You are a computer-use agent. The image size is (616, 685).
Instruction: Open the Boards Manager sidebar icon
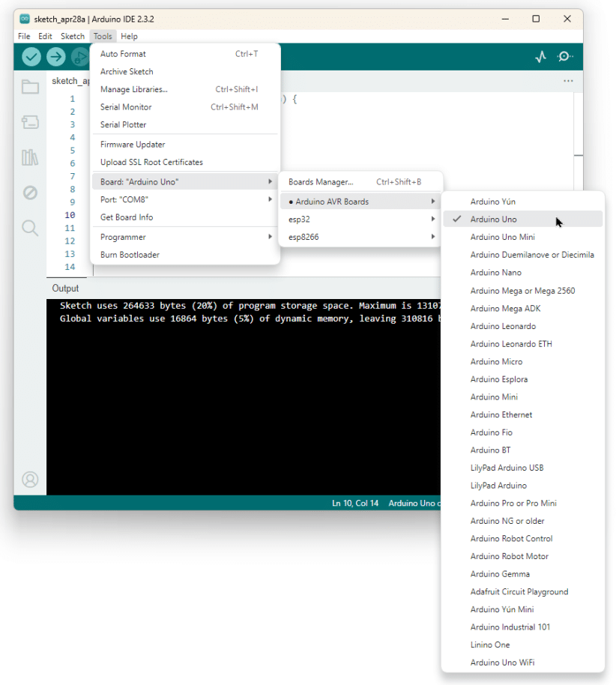[30, 122]
